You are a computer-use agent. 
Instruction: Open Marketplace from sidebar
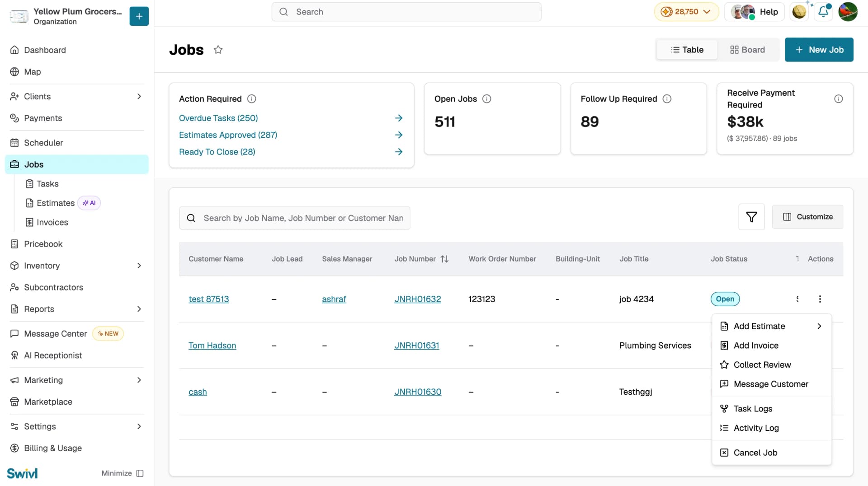pos(77,402)
